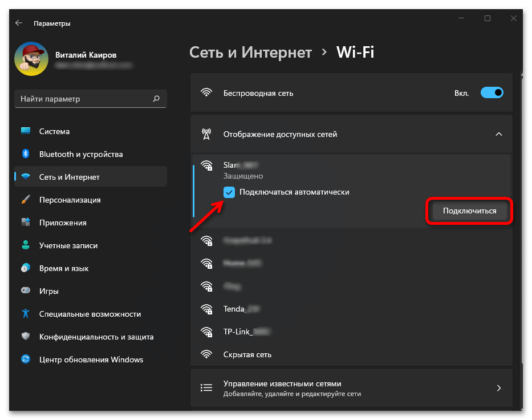Click the Найти параметр search field
This screenshot has height=420, width=532.
click(x=91, y=99)
